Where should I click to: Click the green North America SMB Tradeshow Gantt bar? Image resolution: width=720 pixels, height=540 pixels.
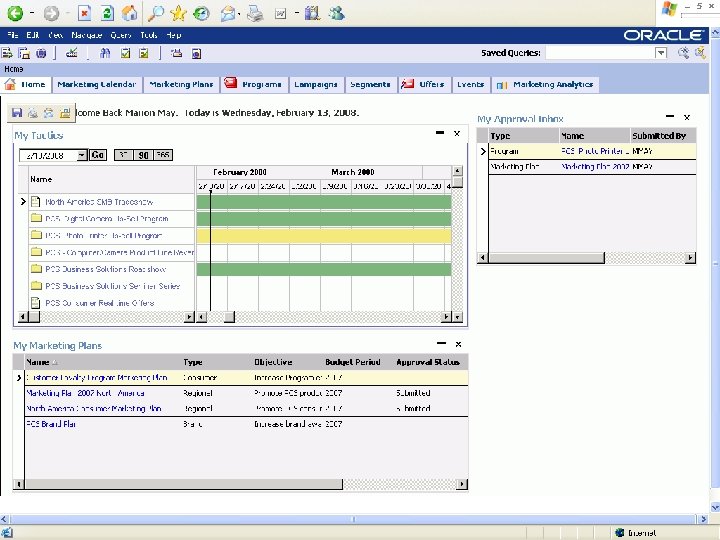point(324,202)
